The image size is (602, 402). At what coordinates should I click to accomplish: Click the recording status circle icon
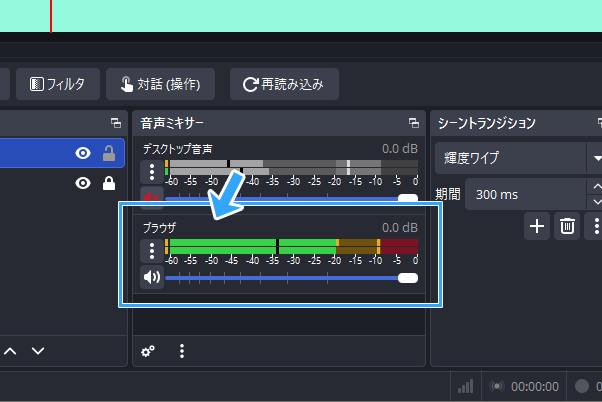pos(582,386)
